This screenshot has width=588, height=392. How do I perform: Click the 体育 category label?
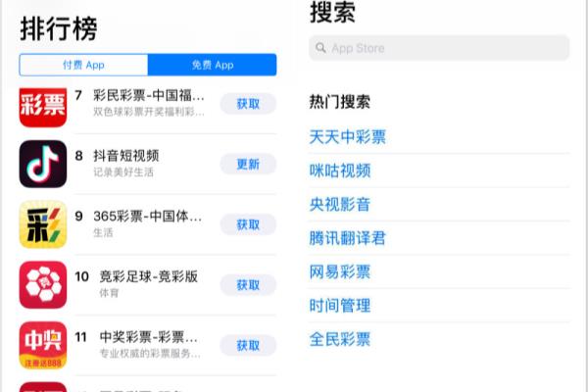point(109,293)
